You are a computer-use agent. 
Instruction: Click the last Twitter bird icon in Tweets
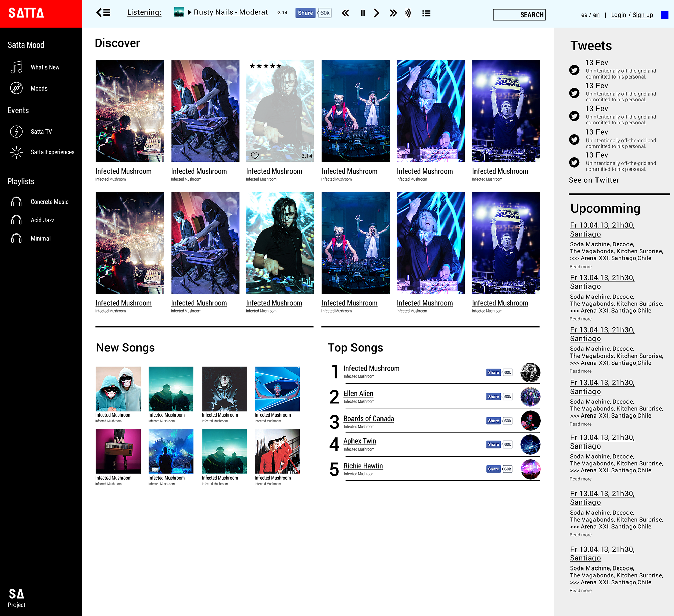574,162
